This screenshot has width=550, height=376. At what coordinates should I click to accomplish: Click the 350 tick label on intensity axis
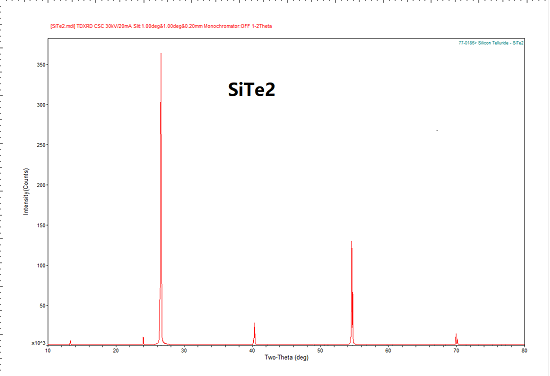tap(41, 65)
